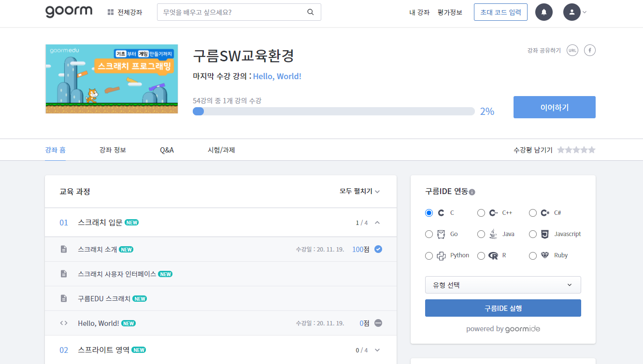Click the Python logo icon
The image size is (643, 364).
pos(441,256)
